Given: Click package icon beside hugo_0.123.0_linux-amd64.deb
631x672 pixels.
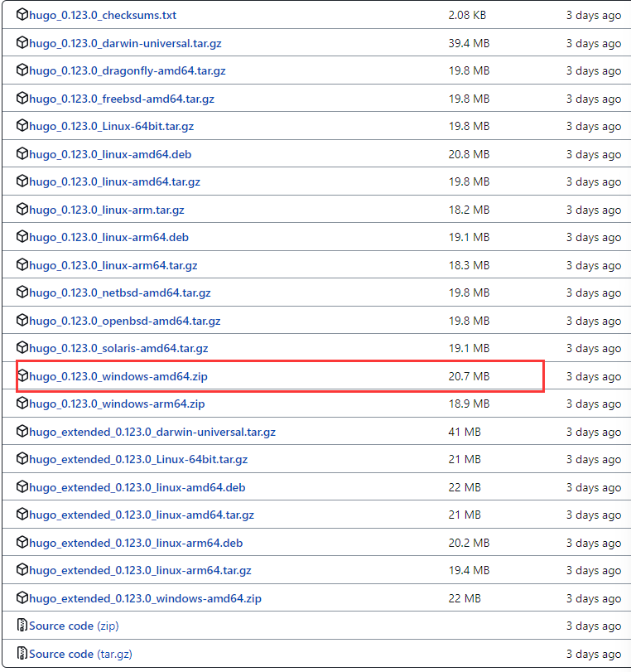Looking at the screenshot, I should click(22, 154).
